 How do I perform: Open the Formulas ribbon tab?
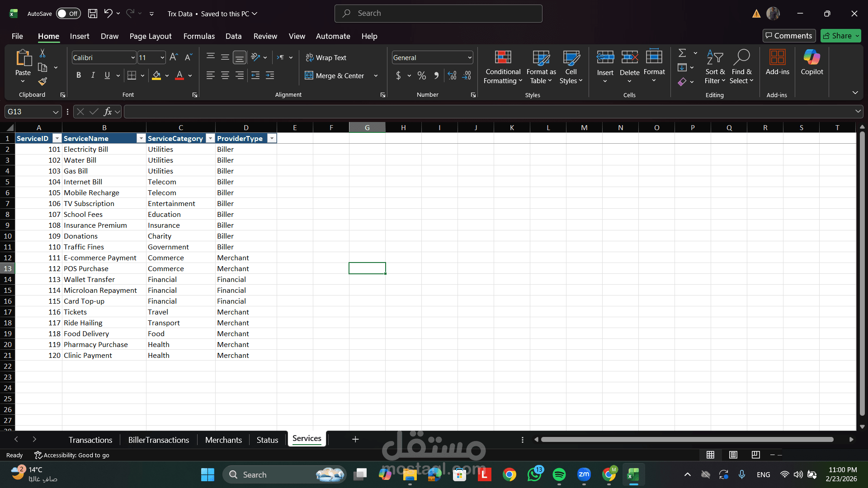click(x=199, y=36)
